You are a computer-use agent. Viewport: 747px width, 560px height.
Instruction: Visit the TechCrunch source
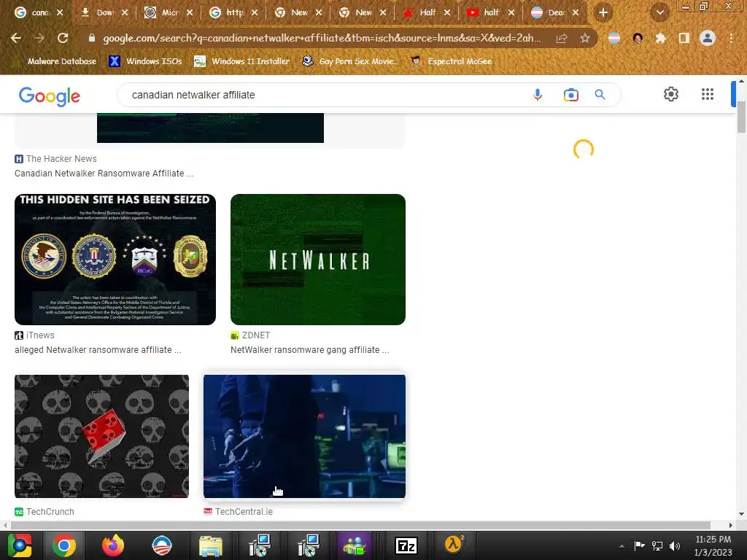point(44,511)
